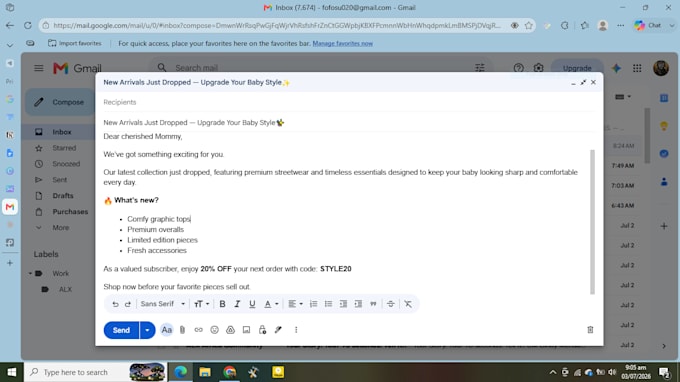Click compose body scrollbar

(x=592, y=222)
